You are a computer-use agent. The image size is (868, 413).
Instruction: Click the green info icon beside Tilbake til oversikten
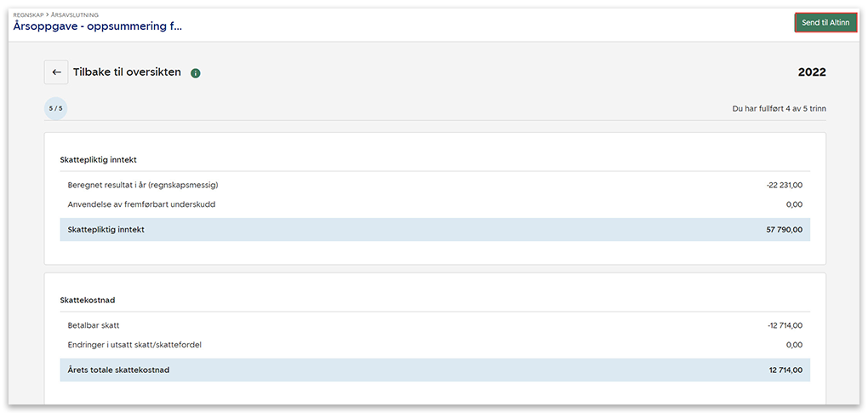pos(196,73)
